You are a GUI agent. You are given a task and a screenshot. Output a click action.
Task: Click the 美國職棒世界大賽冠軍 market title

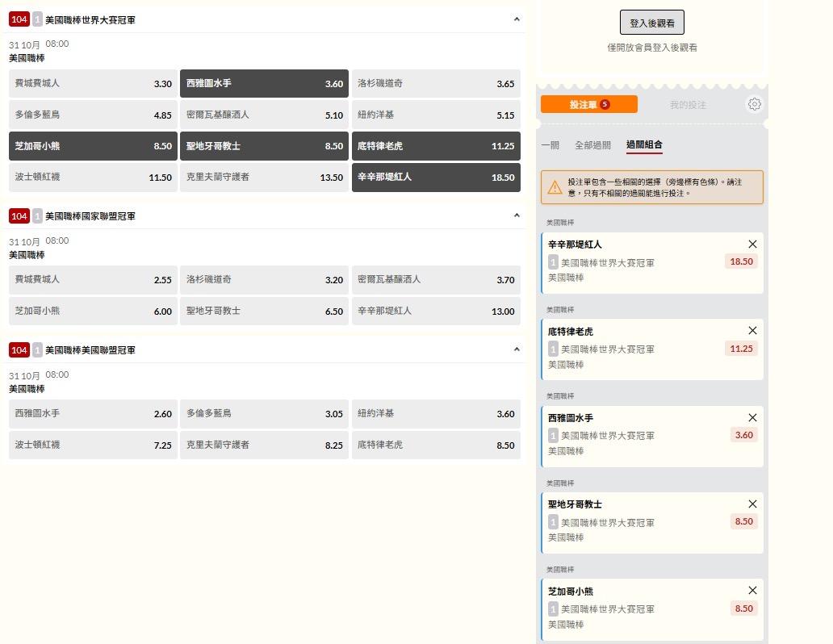click(x=90, y=20)
